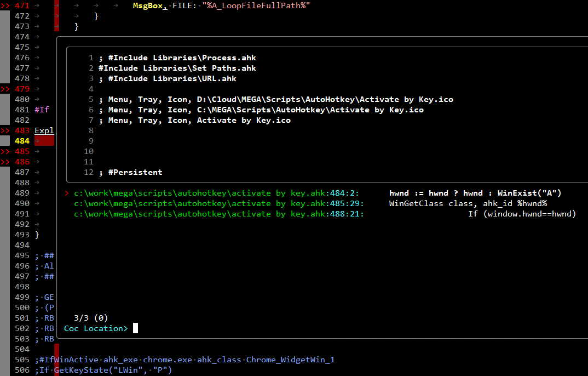Click the closing brace on line 473

(77, 27)
